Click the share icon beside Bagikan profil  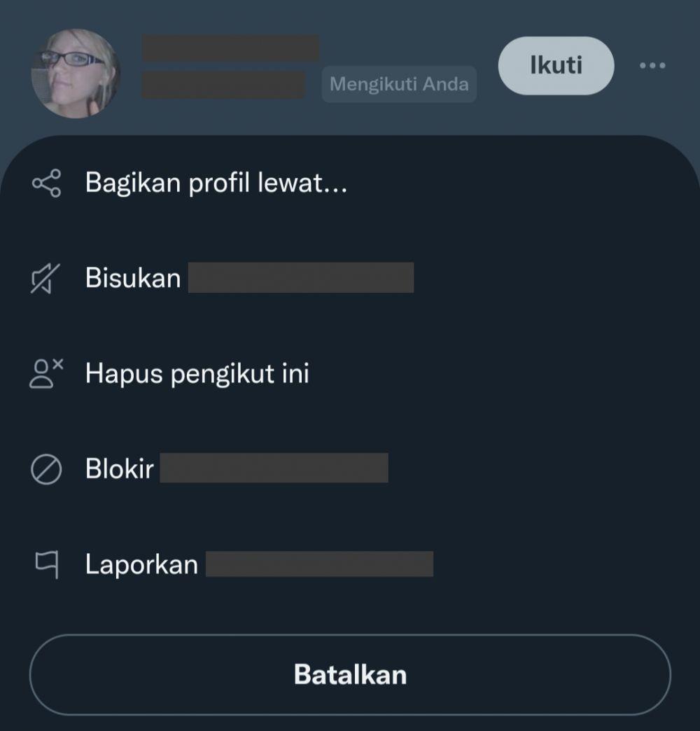pos(47,183)
